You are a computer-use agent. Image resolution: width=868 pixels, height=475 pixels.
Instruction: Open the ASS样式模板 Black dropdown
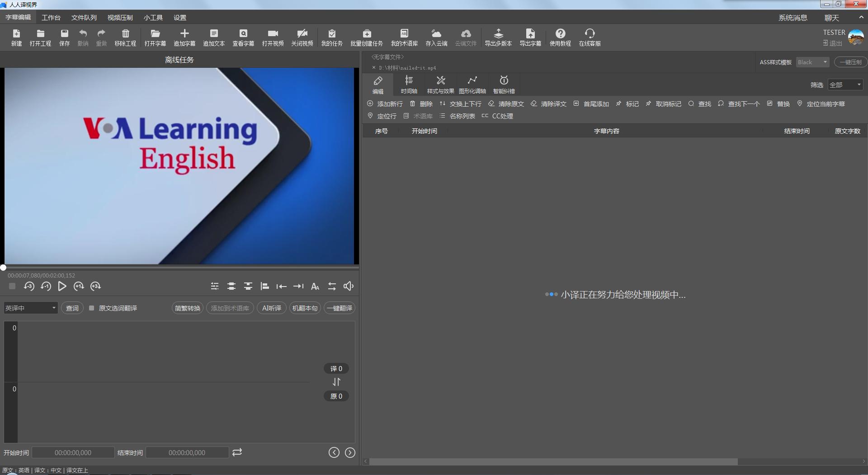812,62
